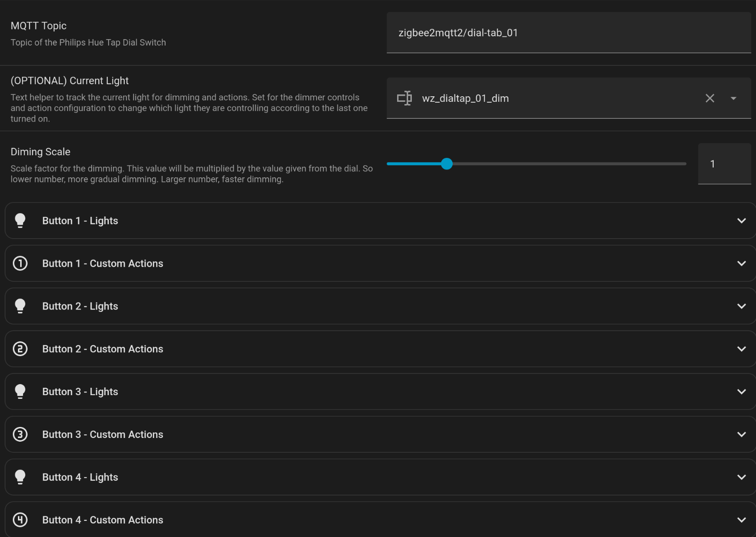Viewport: 756px width, 537px height.
Task: Open the Current Light entity dropdown arrow
Action: [x=733, y=98]
